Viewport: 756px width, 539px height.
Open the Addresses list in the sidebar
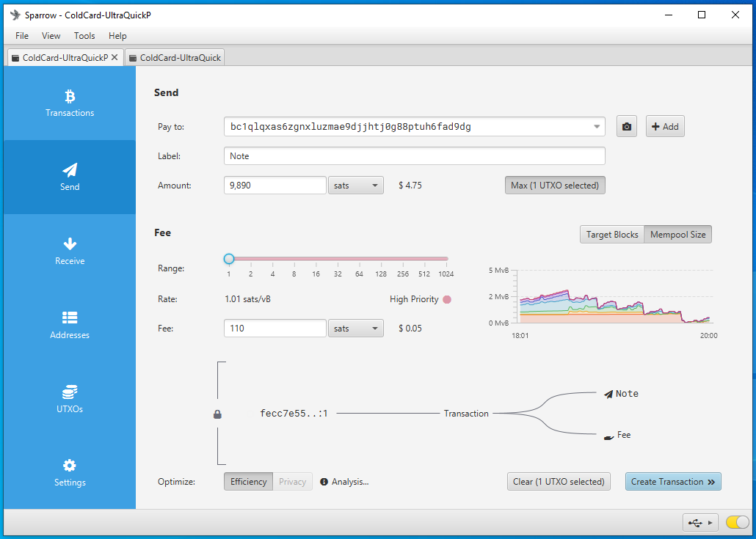[x=70, y=325]
